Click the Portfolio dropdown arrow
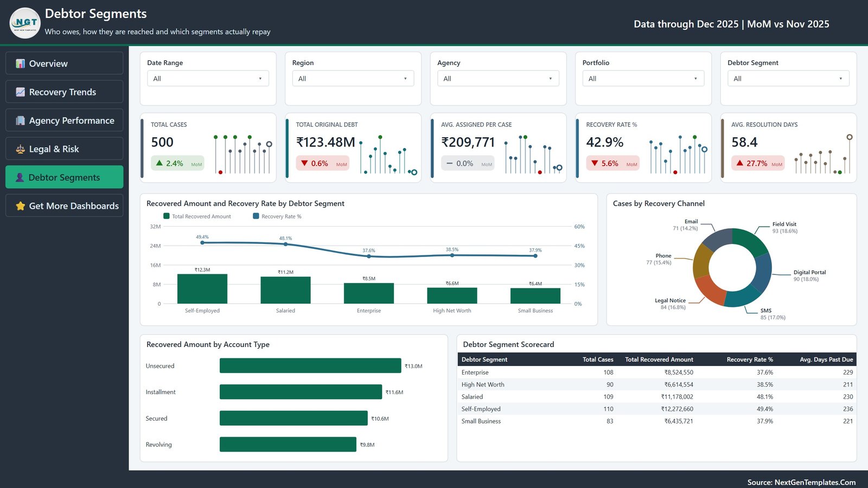The height and width of the screenshot is (488, 868). coord(695,79)
